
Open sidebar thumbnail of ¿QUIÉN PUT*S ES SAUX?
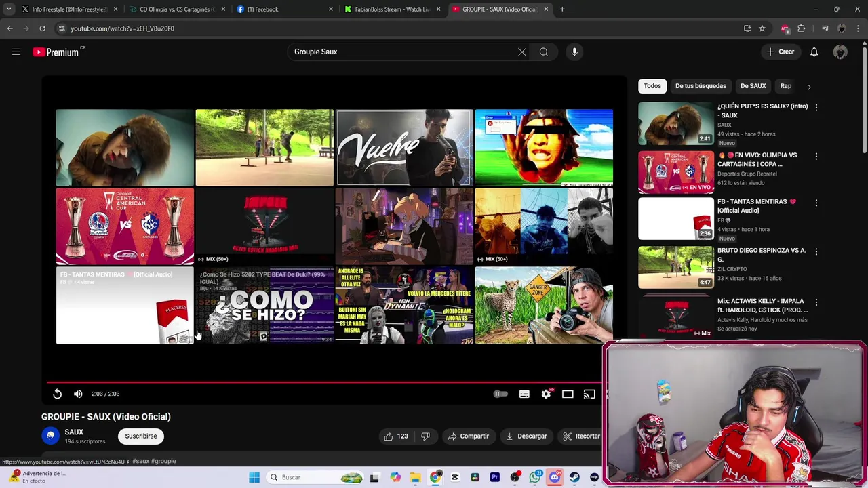676,123
